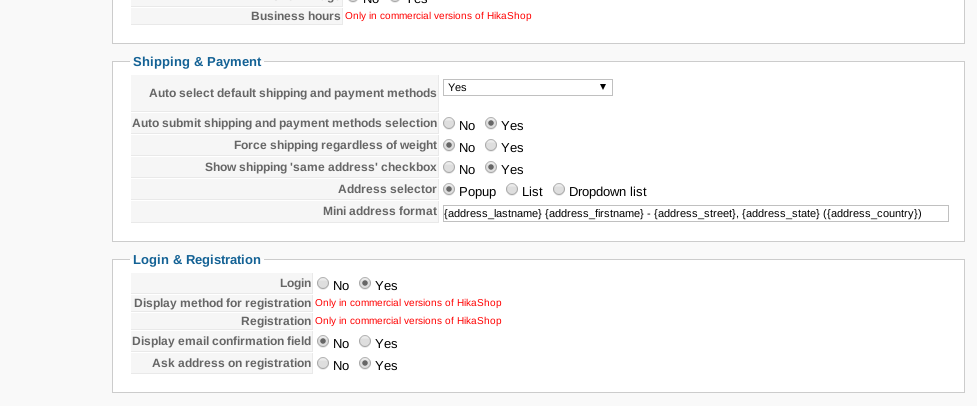The image size is (977, 406).
Task: Set Address selector to Dropdown list
Action: coord(560,190)
